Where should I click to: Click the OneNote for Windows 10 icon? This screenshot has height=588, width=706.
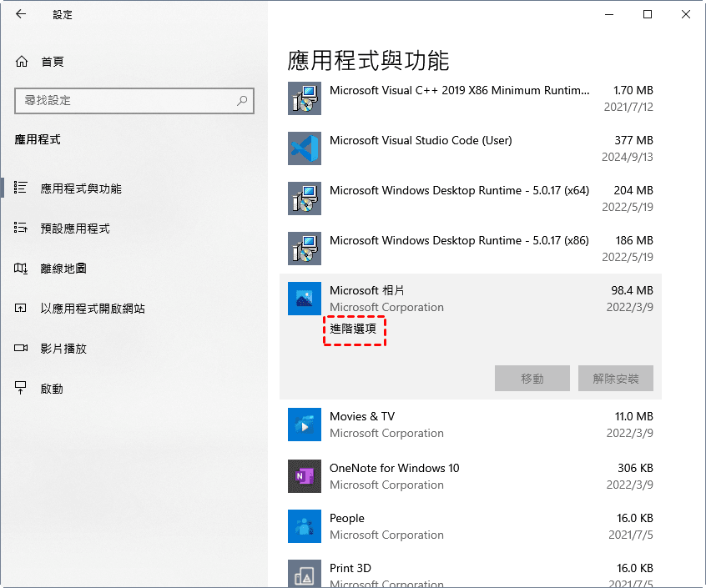(305, 476)
